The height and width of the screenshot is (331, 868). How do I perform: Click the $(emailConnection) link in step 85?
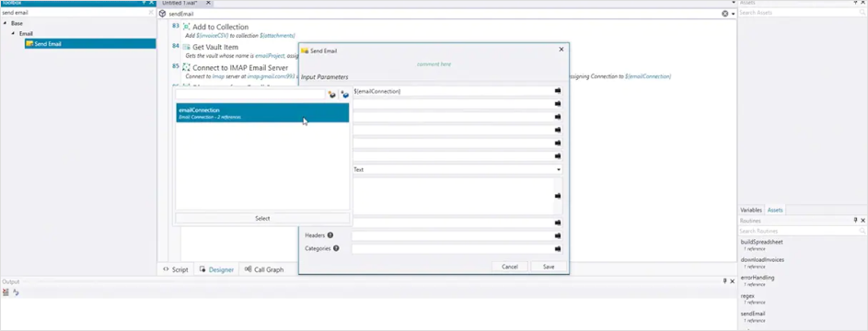click(648, 76)
